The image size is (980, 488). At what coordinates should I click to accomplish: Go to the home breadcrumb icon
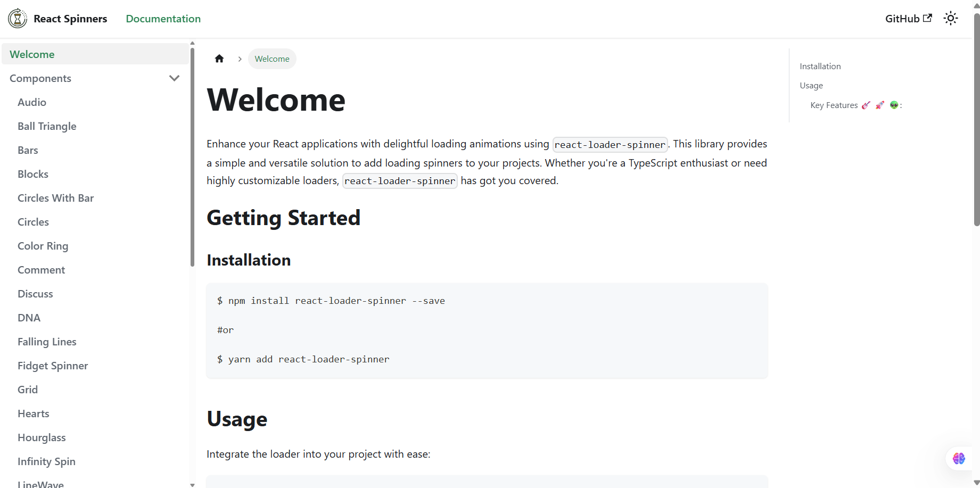pyautogui.click(x=219, y=59)
